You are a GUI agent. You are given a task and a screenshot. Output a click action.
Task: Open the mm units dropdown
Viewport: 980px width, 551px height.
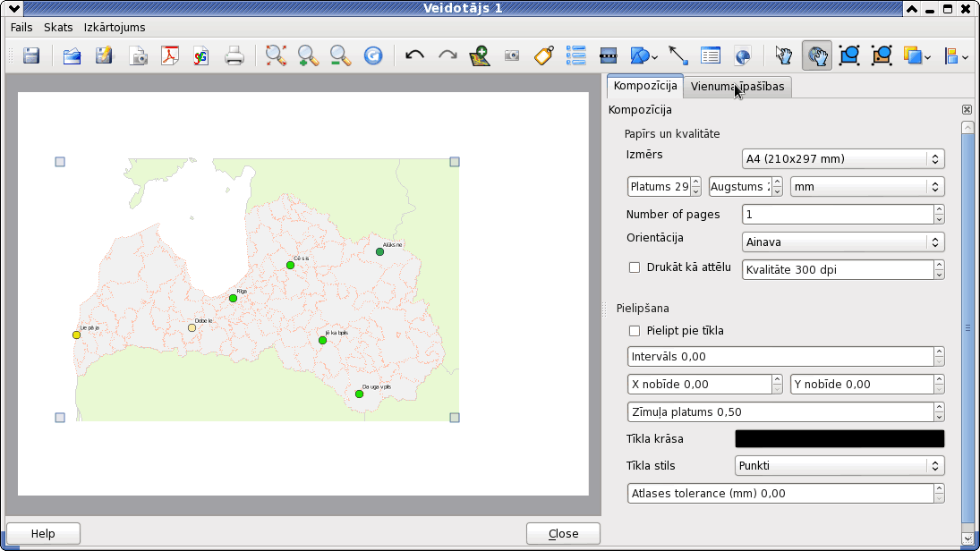(x=867, y=187)
